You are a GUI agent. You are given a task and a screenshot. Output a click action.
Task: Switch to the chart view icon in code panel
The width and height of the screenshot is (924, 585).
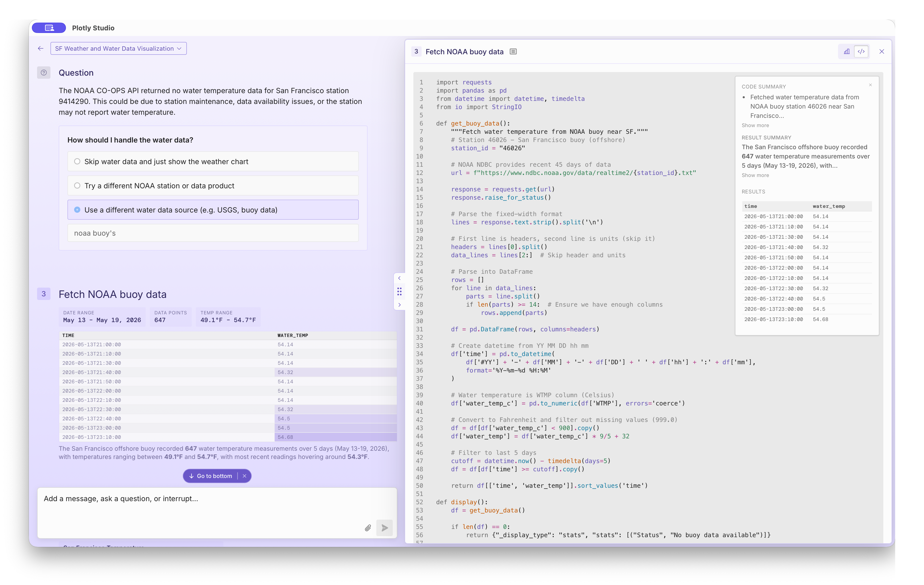tap(847, 51)
